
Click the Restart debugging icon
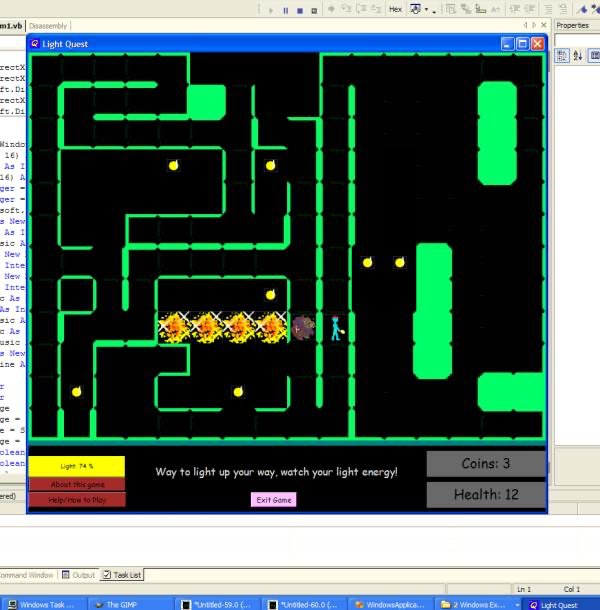(314, 10)
